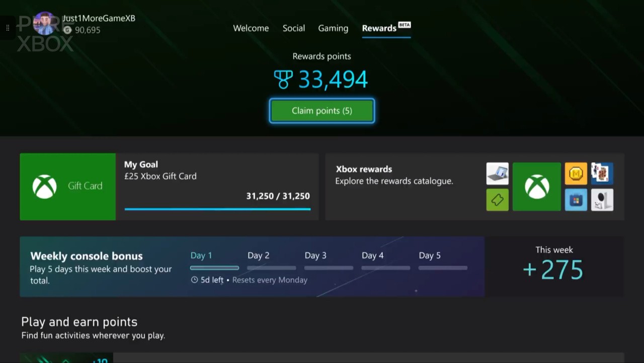Open the Solitaire playing cards reward icon
The height and width of the screenshot is (363, 644).
tap(602, 173)
